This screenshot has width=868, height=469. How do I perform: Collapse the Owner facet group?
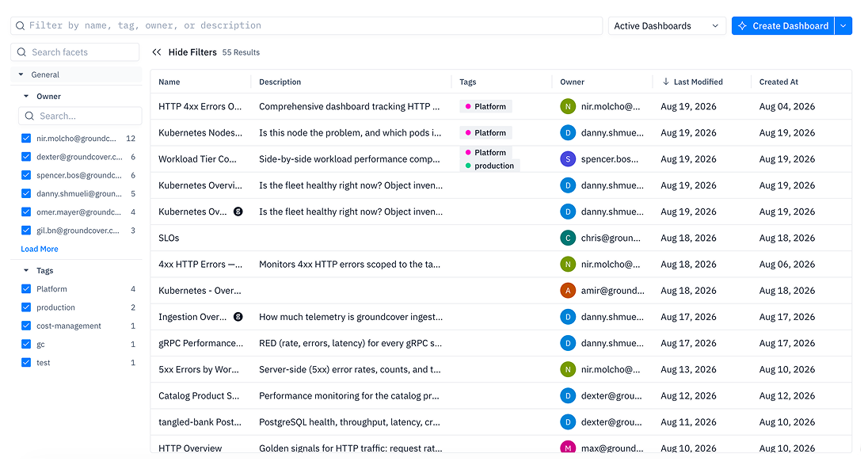coord(26,97)
